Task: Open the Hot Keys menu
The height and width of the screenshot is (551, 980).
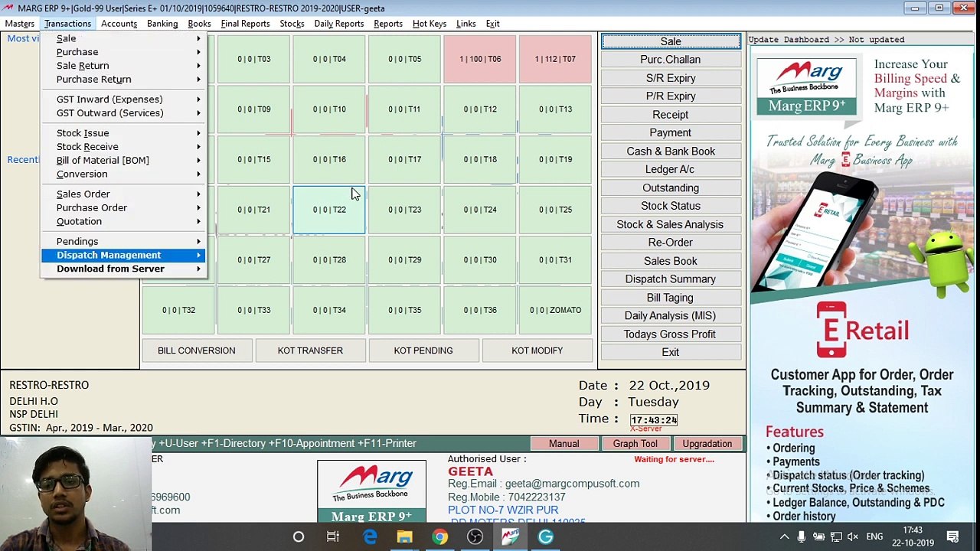Action: tap(430, 24)
